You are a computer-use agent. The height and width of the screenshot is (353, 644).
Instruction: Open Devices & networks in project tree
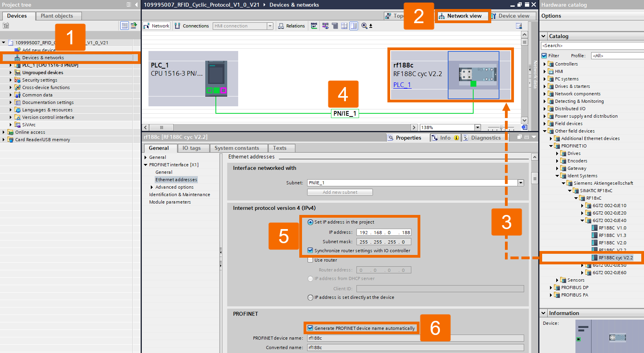point(43,58)
